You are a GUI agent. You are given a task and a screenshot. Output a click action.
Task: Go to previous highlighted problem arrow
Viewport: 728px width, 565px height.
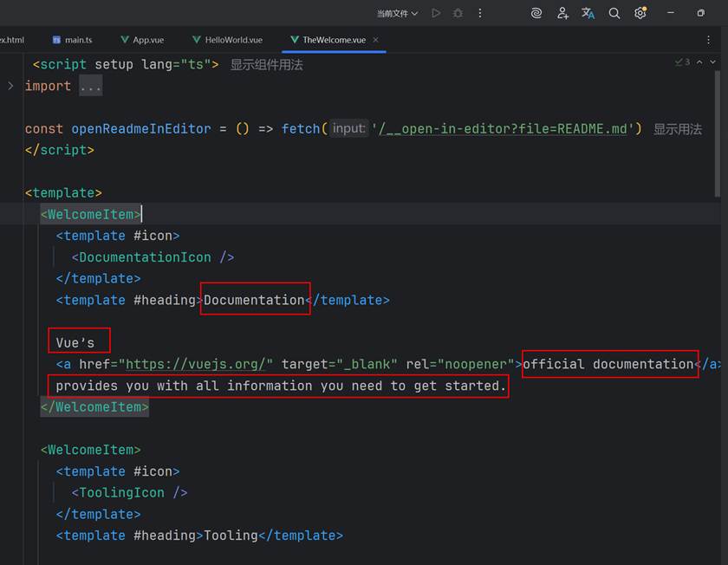coord(699,62)
